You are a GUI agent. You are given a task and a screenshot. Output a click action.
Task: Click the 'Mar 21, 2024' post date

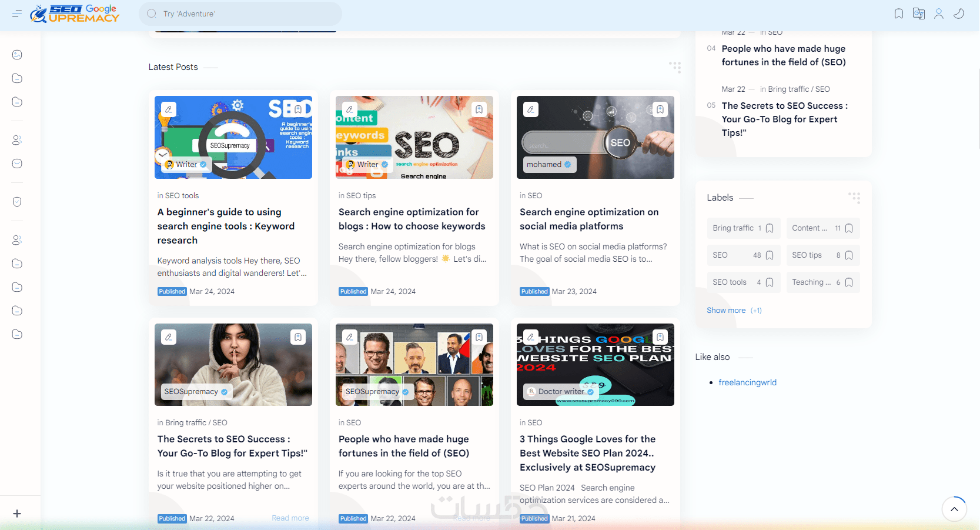pos(574,519)
